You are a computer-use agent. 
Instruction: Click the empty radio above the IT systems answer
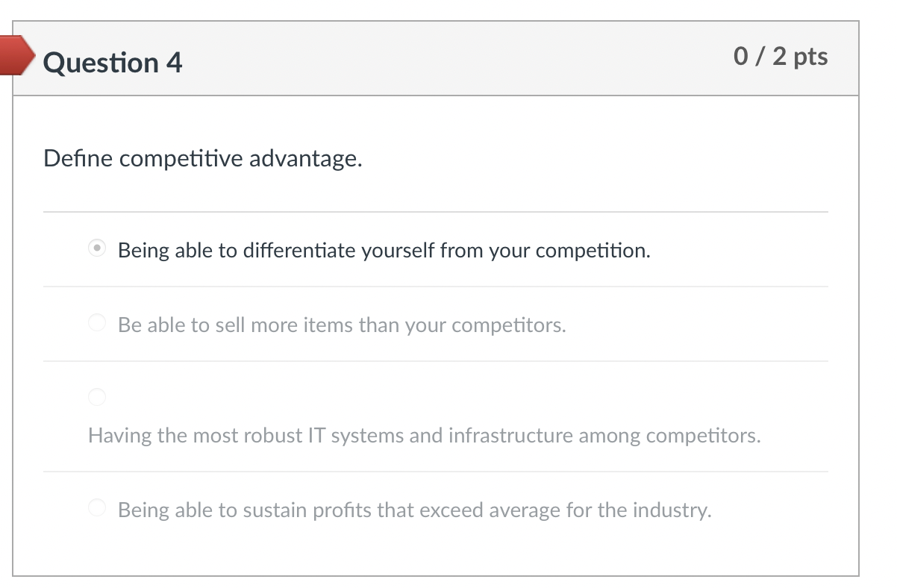96,397
